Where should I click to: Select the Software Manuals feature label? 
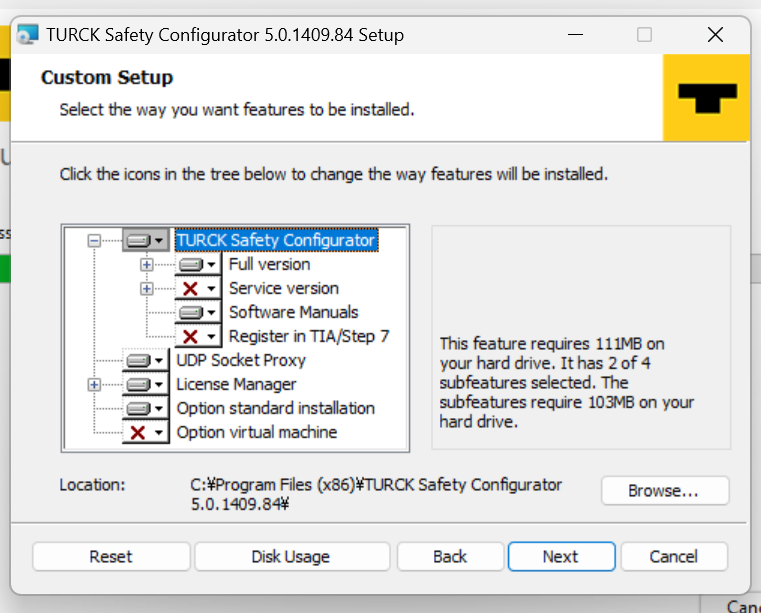[293, 313]
